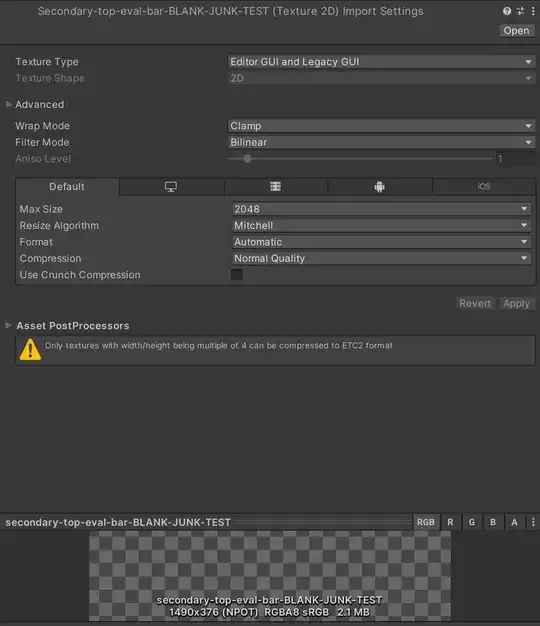This screenshot has width=540, height=626.
Task: Select the iOS platform tab
Action: (x=484, y=187)
